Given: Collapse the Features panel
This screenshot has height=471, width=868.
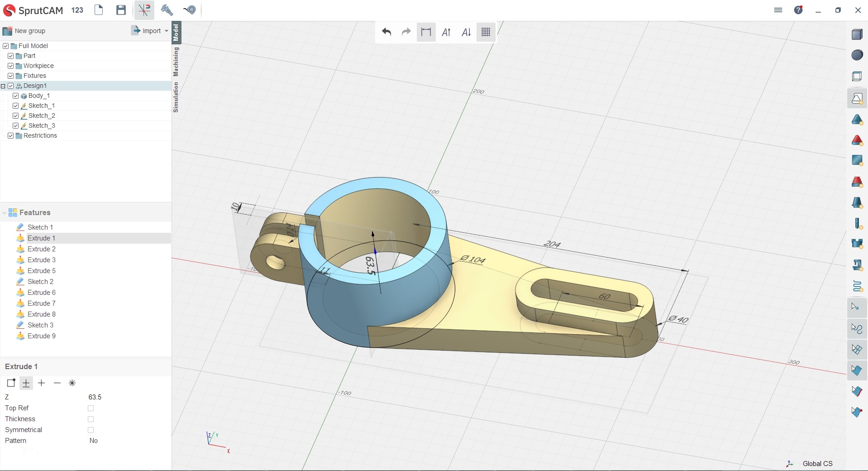Looking at the screenshot, I should click(x=4, y=213).
